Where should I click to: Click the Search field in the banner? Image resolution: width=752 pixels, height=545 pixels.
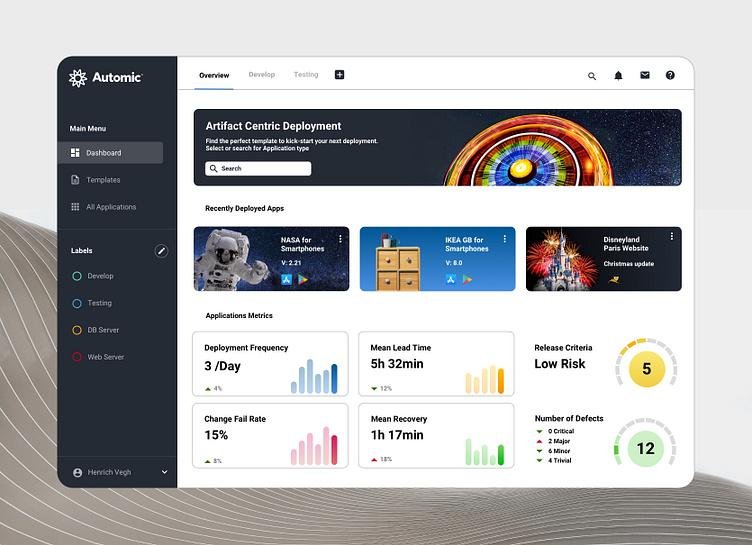click(x=258, y=168)
